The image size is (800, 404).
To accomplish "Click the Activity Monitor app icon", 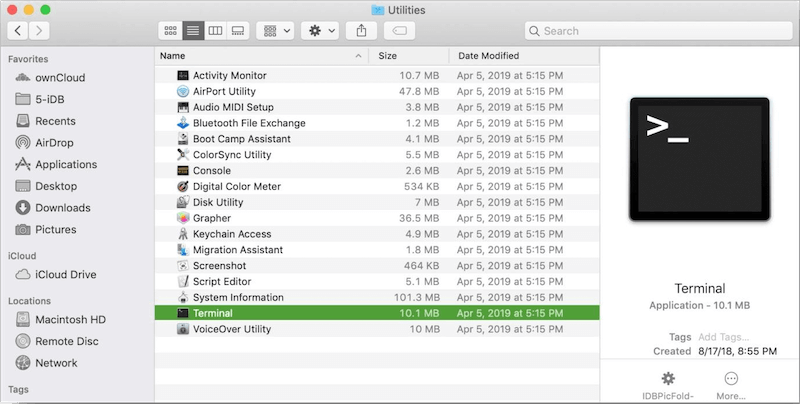I will click(183, 76).
